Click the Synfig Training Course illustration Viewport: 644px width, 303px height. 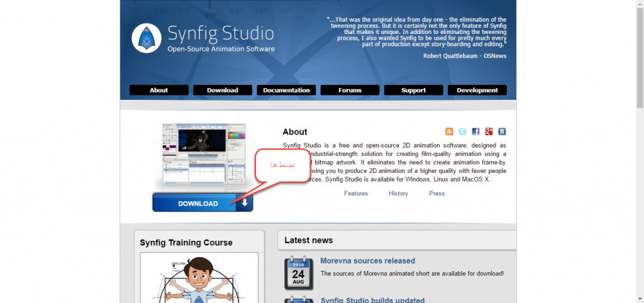pos(199,278)
